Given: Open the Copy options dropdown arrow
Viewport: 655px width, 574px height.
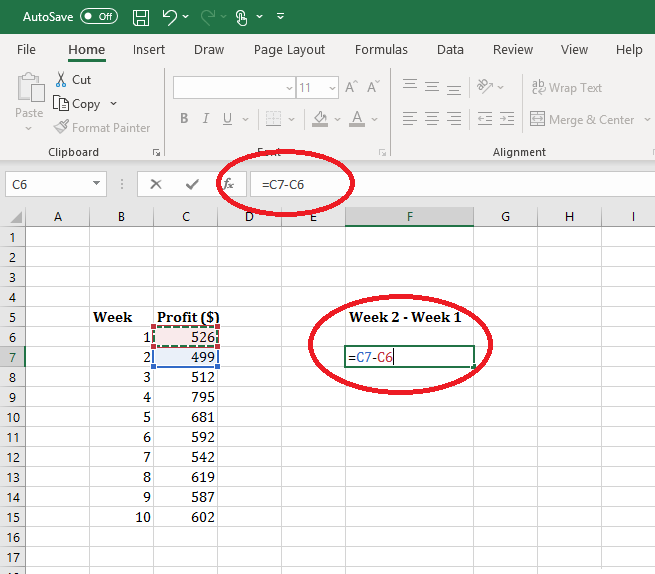Looking at the screenshot, I should click(x=113, y=104).
